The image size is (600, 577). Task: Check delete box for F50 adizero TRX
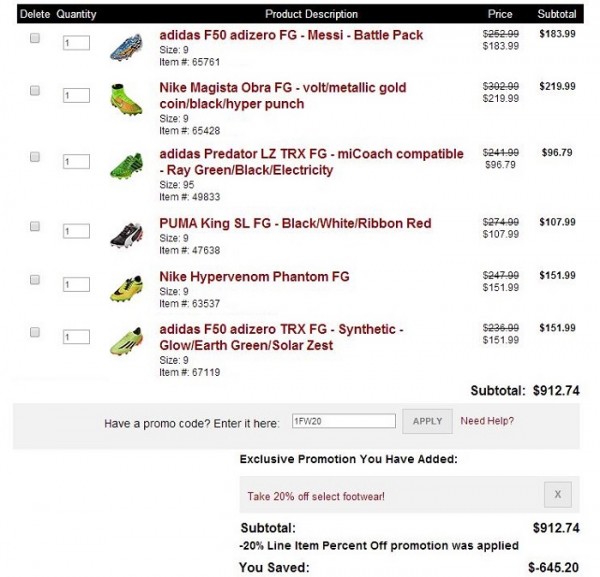coord(35,332)
